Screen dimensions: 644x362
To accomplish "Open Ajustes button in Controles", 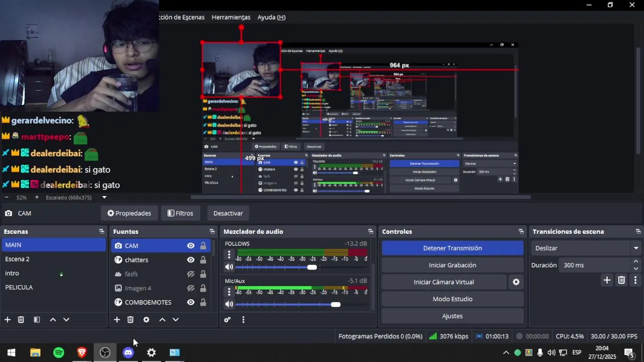I will [452, 316].
